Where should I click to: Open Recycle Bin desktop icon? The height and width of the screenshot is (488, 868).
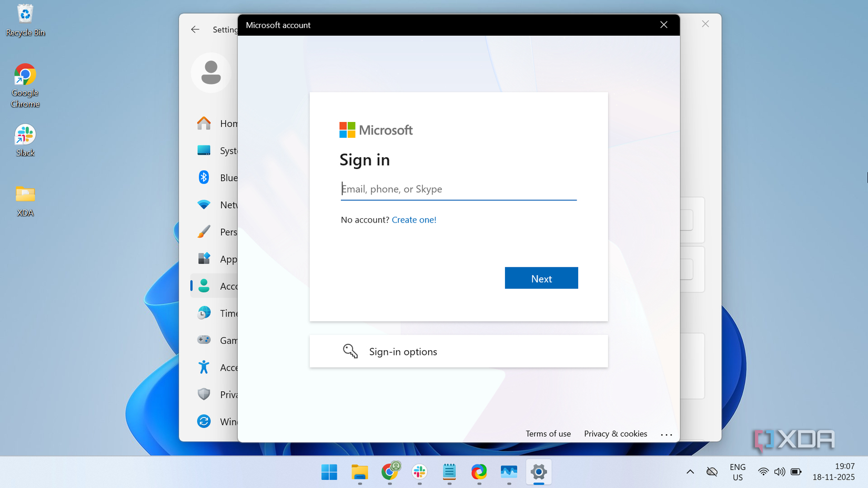tap(25, 21)
